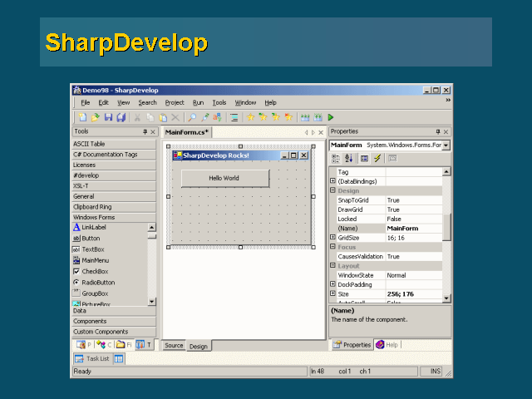The width and height of the screenshot is (532, 399).
Task: Click the green Run arrow
Action: [x=331, y=117]
